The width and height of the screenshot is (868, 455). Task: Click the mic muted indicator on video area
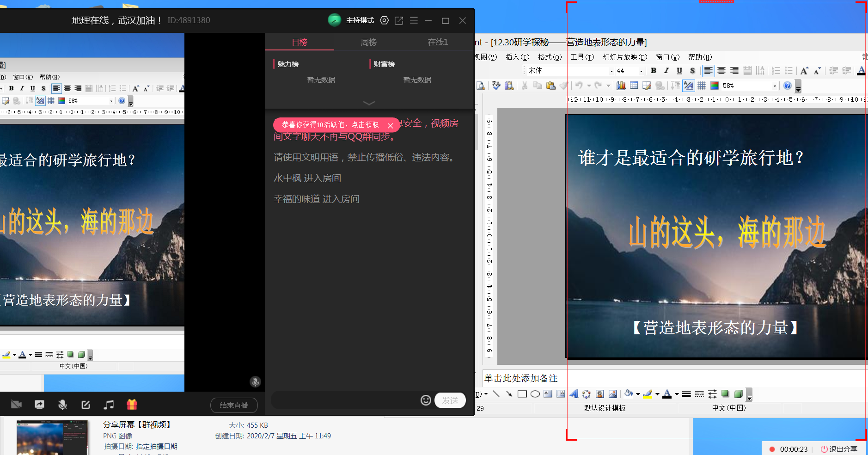tap(255, 381)
